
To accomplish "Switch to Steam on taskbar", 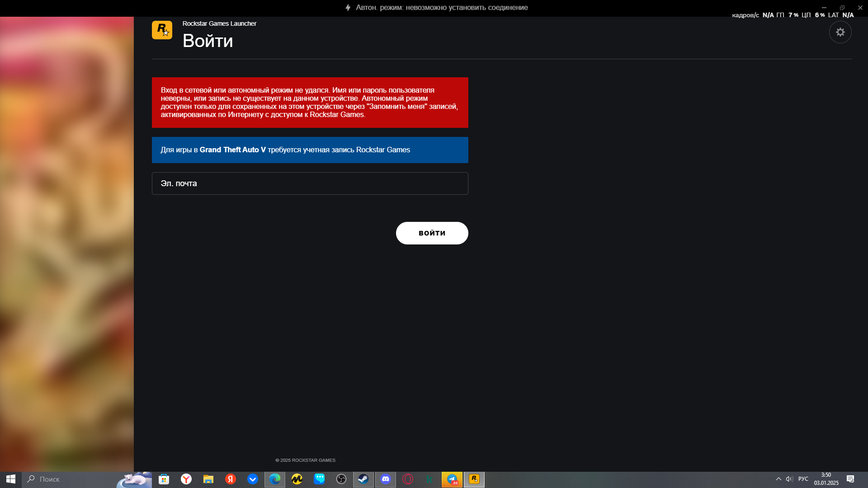I will pyautogui.click(x=363, y=479).
